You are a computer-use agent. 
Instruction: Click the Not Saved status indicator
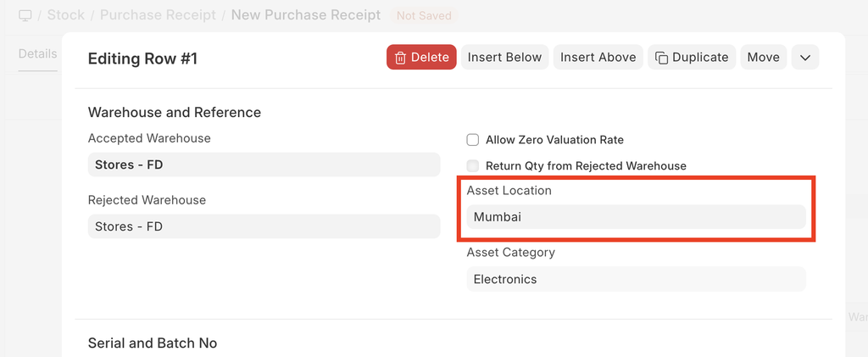(x=424, y=15)
